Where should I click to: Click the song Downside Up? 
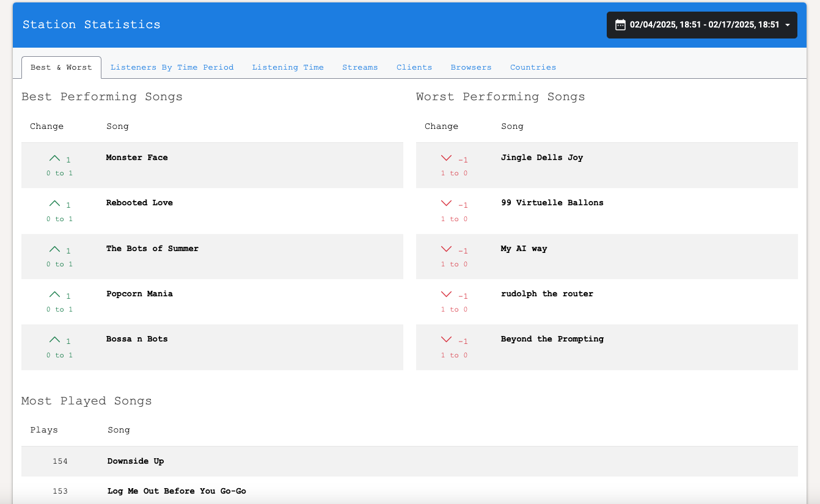pyautogui.click(x=136, y=461)
